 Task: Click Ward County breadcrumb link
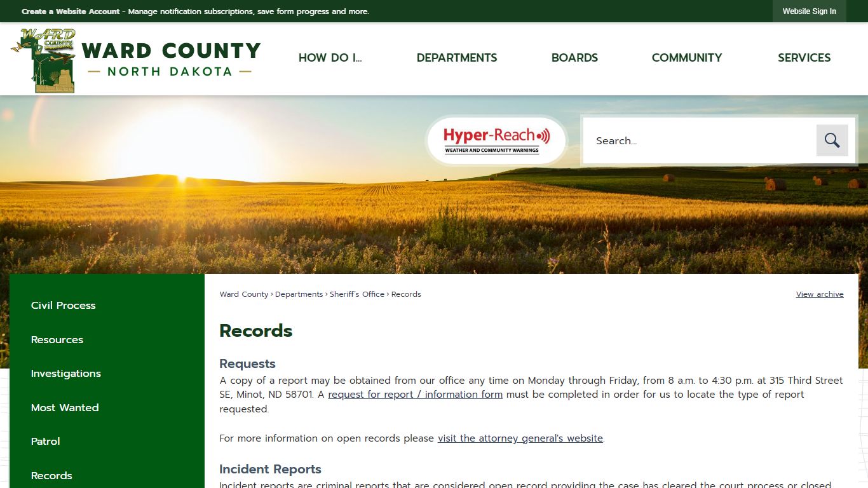pos(244,294)
